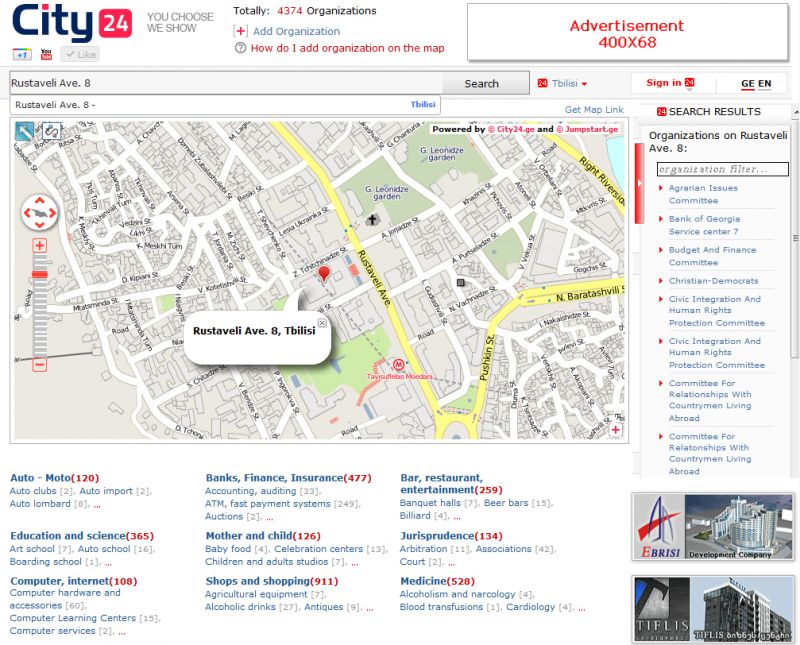Select the arrow pointer map tool

click(25, 131)
